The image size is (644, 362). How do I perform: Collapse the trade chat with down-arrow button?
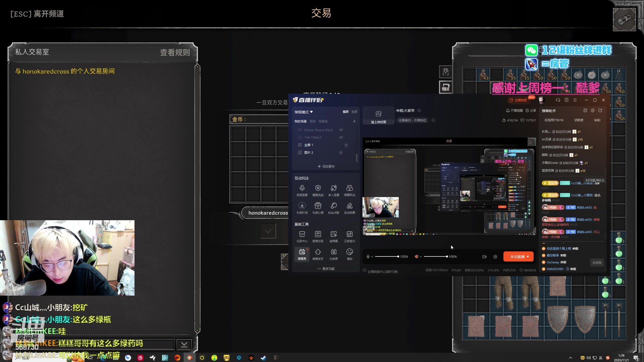click(184, 345)
